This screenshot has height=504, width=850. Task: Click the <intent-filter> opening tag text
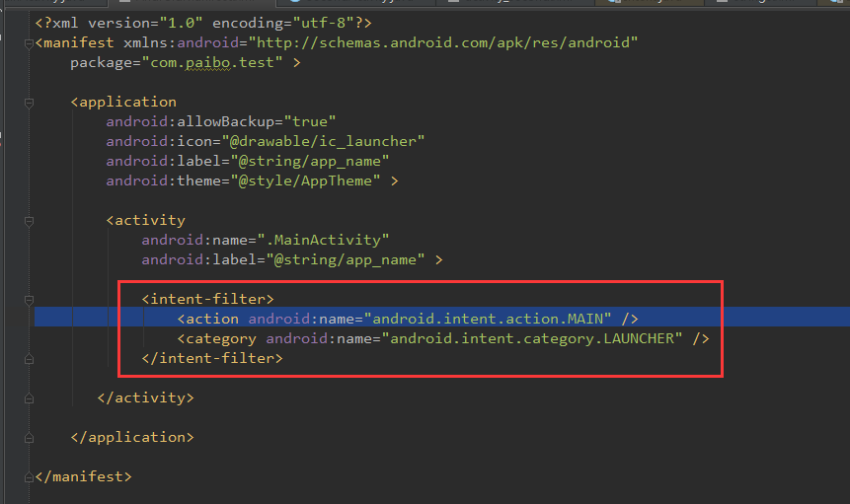coord(207,299)
